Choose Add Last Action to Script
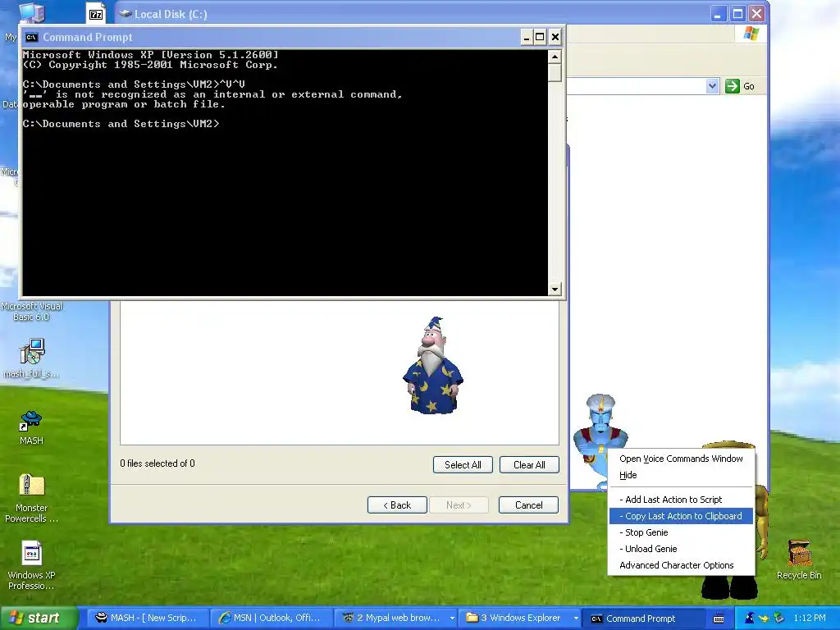 pos(681,500)
